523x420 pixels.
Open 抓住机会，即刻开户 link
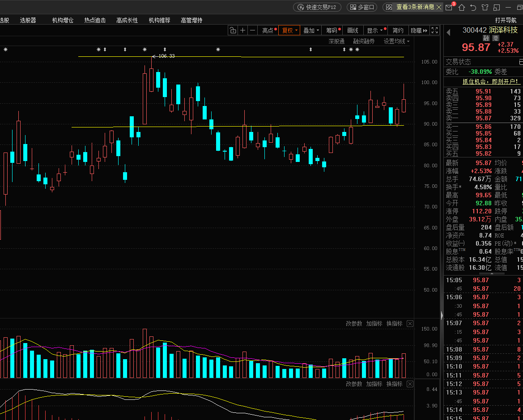click(490, 81)
